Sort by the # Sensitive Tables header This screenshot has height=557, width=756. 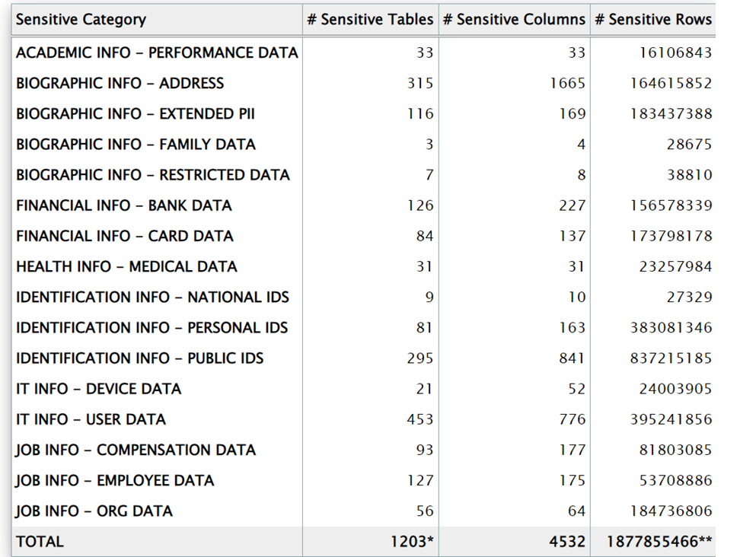[x=370, y=20]
